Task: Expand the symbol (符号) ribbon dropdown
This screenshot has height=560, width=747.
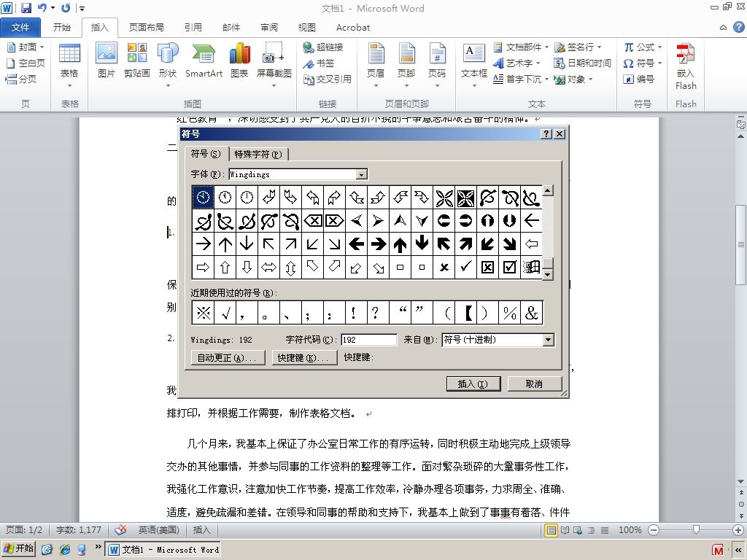Action: (659, 63)
